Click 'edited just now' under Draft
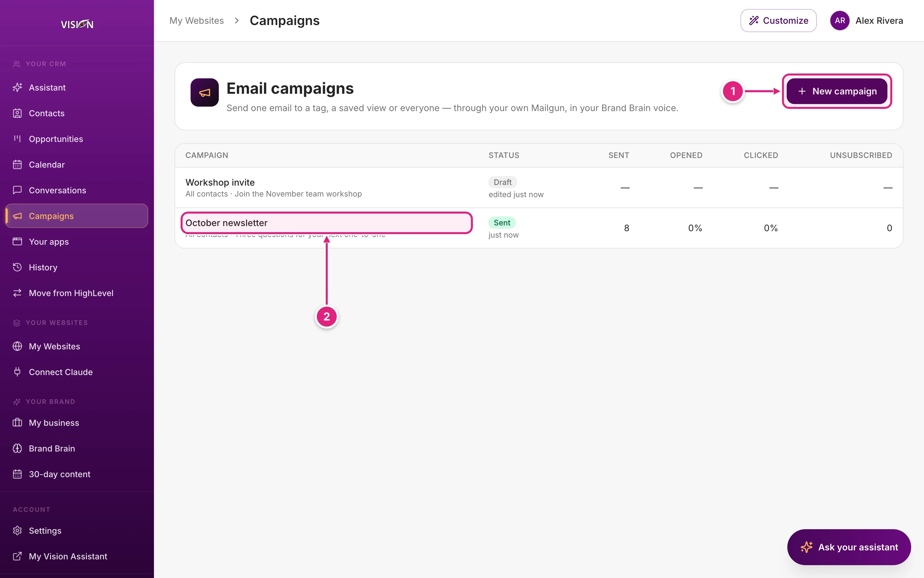The image size is (924, 578). 516,195
